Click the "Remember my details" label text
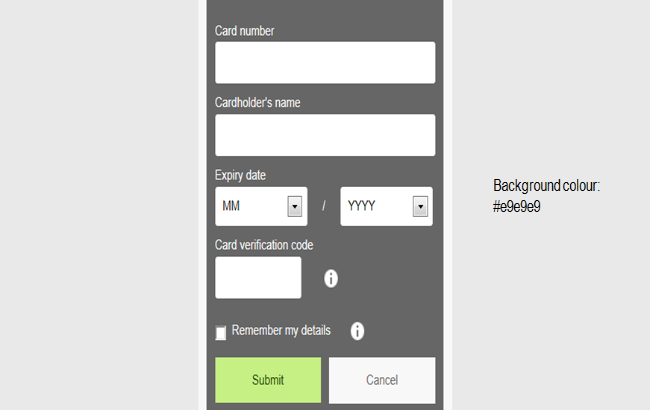Image resolution: width=650 pixels, height=410 pixels. click(281, 331)
